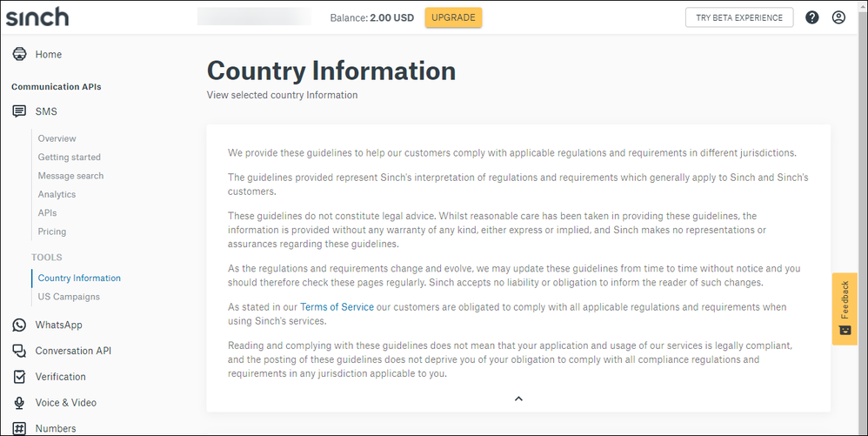Select Country Information in Tools
Screen dimensions: 868x436
pos(79,278)
